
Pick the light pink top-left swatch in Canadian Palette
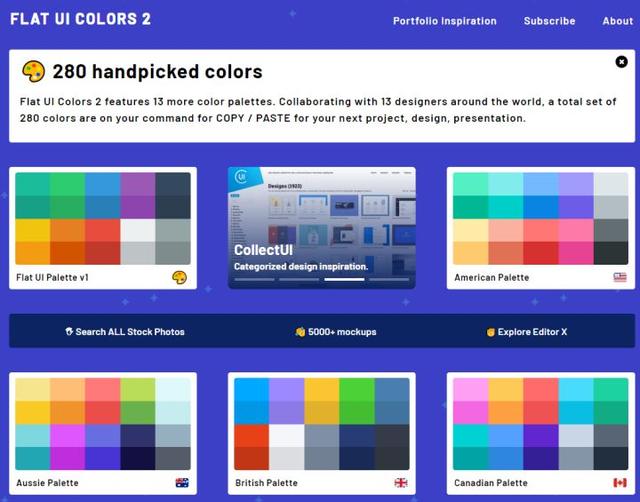pyautogui.click(x=471, y=389)
